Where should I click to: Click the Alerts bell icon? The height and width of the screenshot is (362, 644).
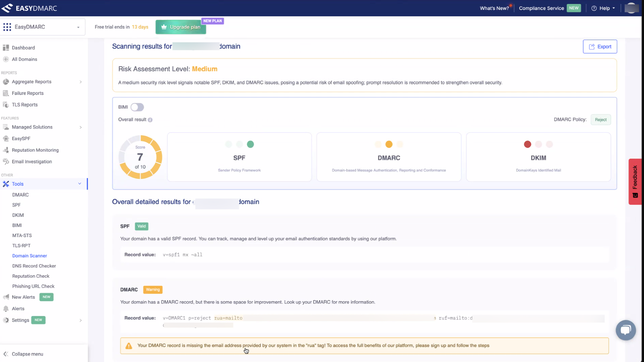tap(6, 309)
